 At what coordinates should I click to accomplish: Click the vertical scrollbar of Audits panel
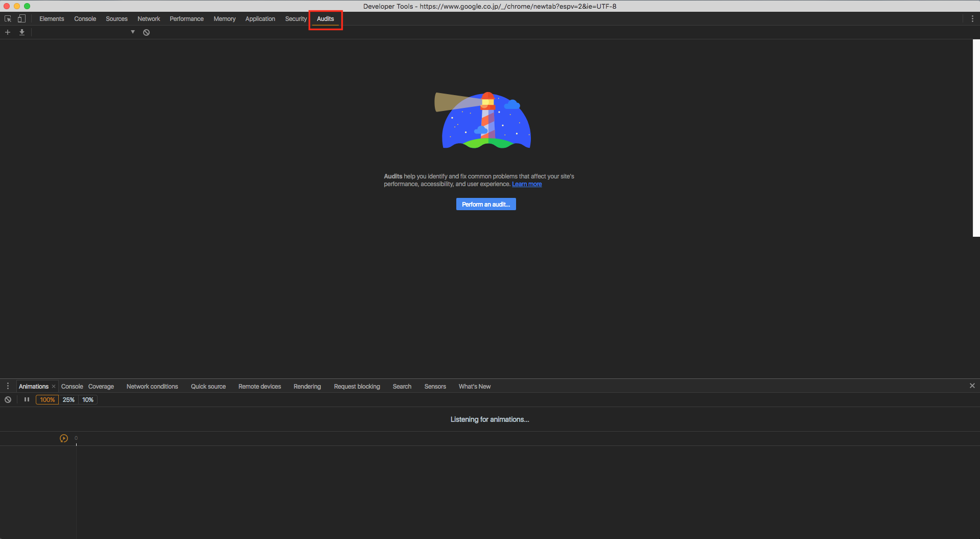coord(976,138)
